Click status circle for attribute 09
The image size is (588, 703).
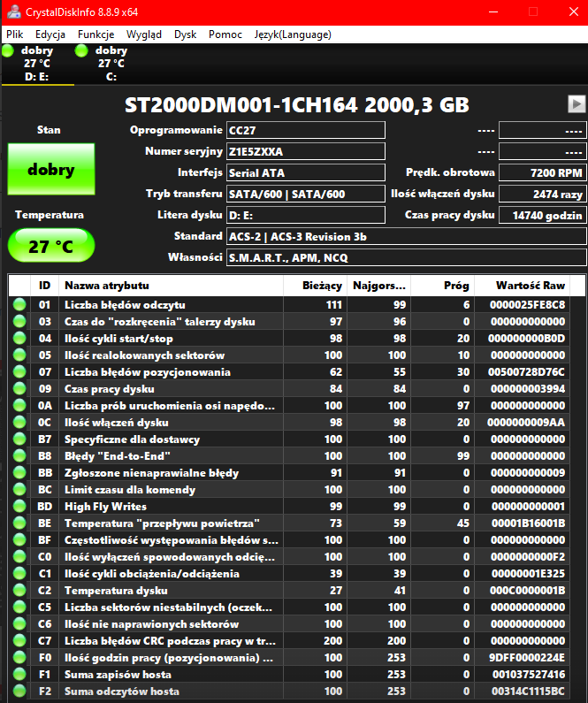pyautogui.click(x=19, y=389)
